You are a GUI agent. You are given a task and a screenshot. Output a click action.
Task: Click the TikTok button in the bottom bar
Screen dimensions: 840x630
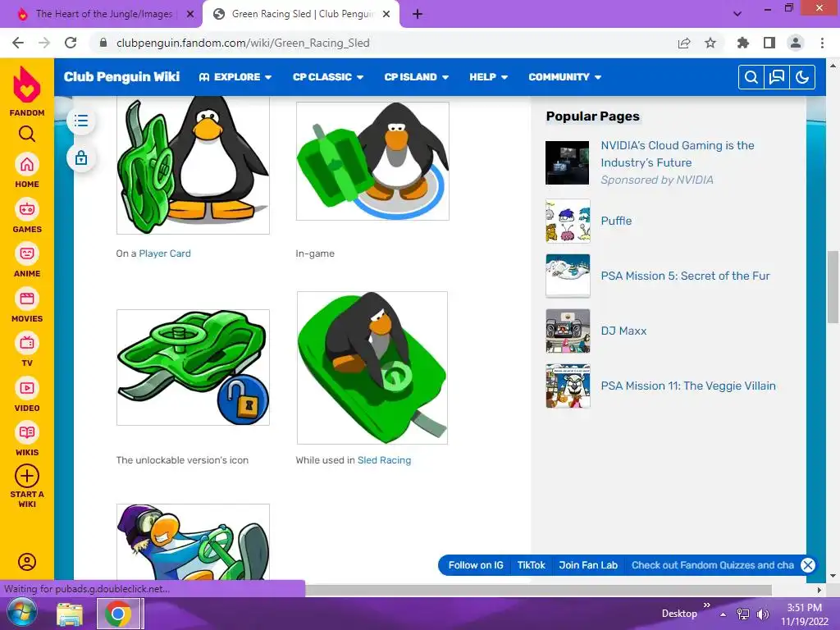pos(531,565)
